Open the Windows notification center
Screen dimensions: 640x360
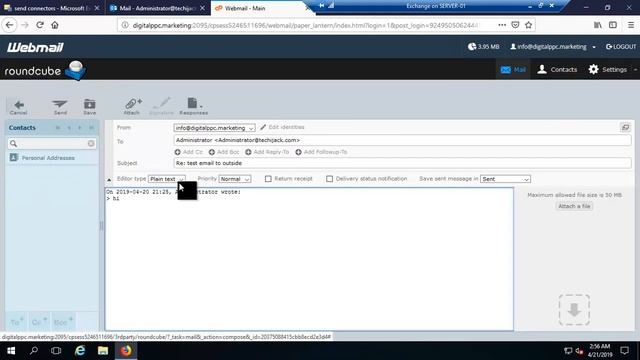point(624,351)
